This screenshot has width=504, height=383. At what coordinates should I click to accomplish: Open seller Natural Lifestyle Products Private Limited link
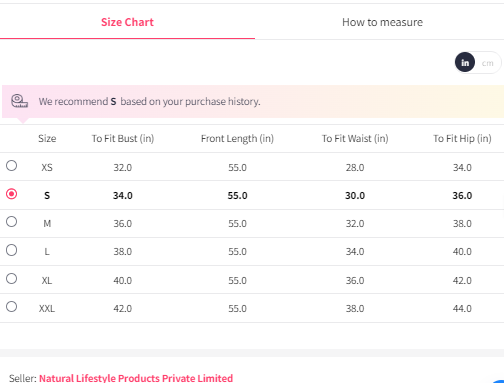point(136,378)
